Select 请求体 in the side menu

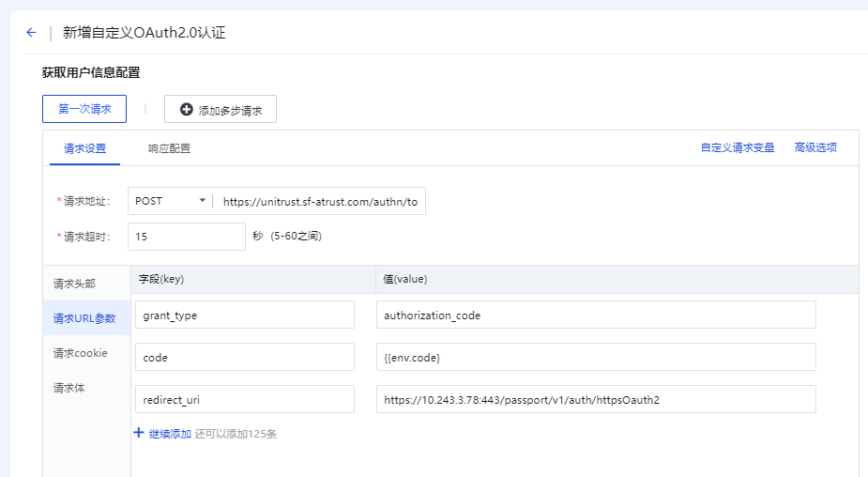click(69, 388)
